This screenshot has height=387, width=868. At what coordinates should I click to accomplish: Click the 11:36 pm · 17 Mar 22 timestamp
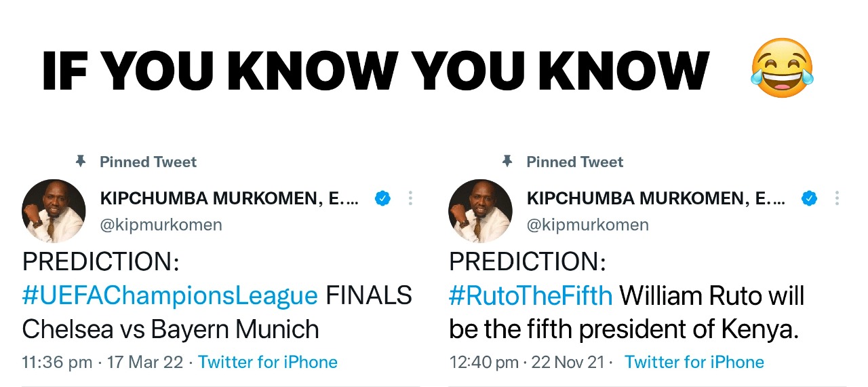point(102,363)
